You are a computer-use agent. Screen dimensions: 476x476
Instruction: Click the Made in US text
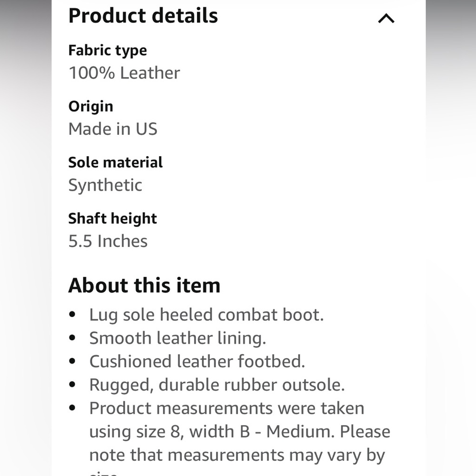point(113,129)
